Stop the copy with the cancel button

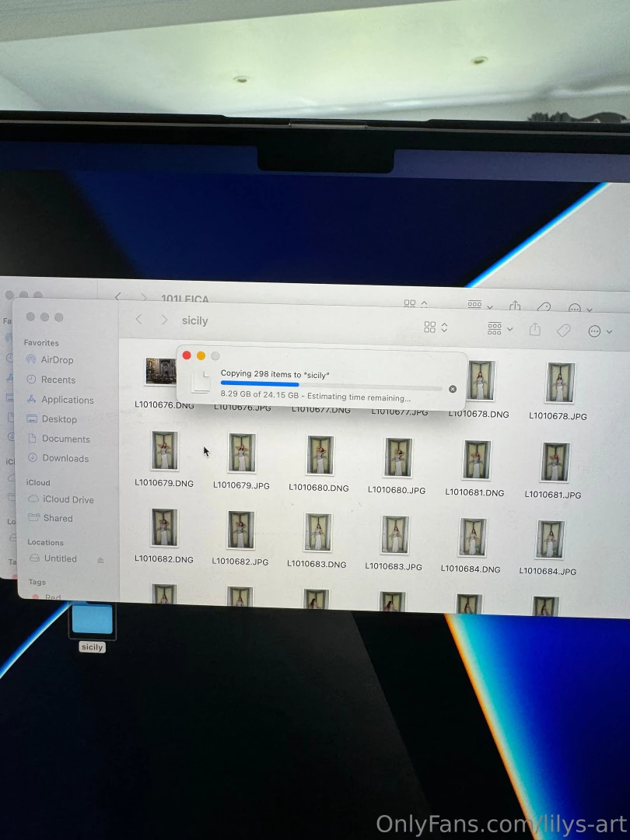click(x=453, y=389)
